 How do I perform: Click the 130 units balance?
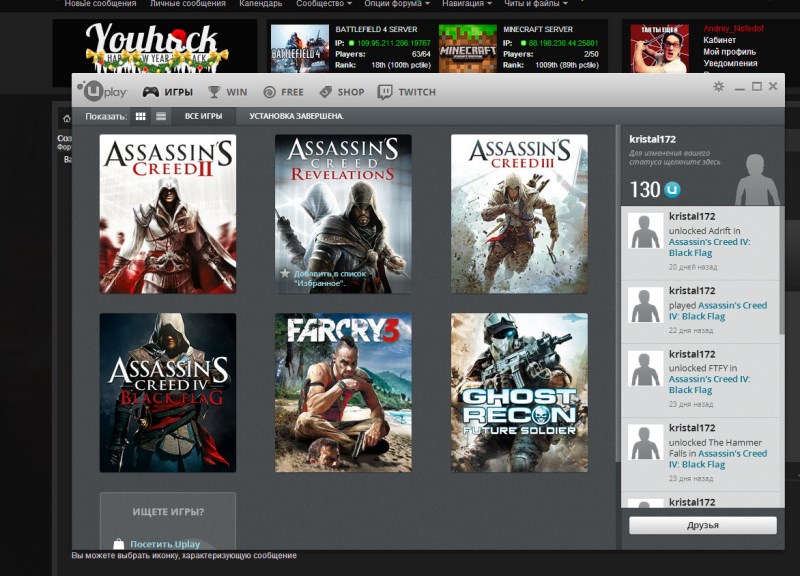[x=645, y=190]
